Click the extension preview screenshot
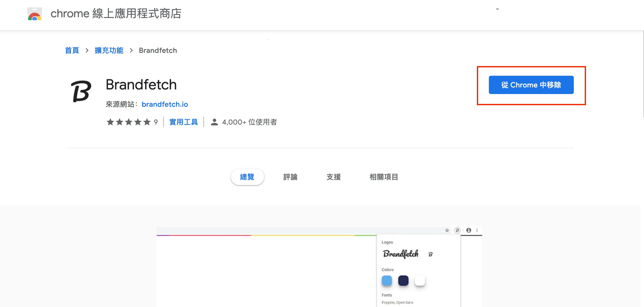The image size is (644, 307). click(319, 267)
